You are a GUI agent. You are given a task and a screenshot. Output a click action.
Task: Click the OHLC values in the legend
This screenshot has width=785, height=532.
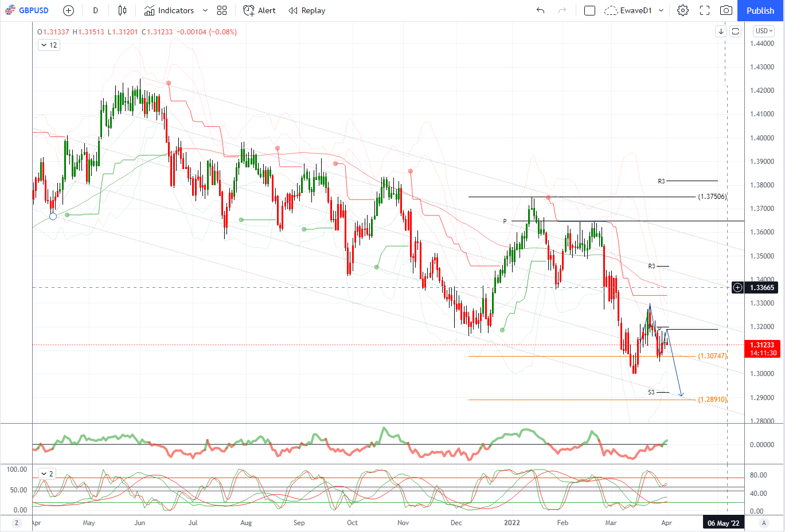137,32
